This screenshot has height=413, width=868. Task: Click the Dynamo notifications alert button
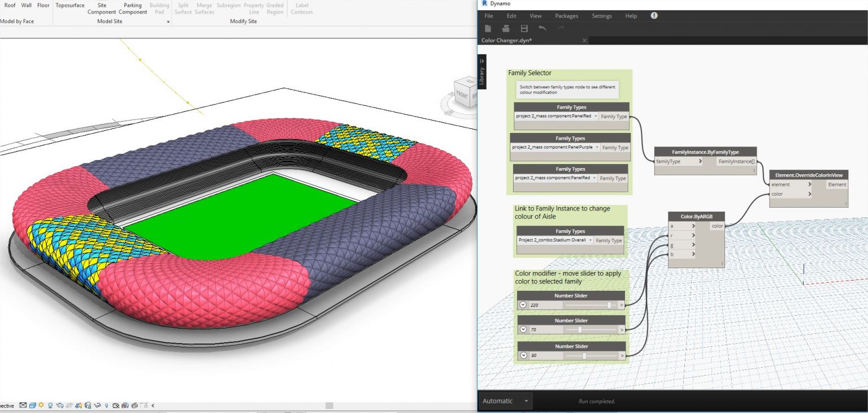(x=654, y=16)
